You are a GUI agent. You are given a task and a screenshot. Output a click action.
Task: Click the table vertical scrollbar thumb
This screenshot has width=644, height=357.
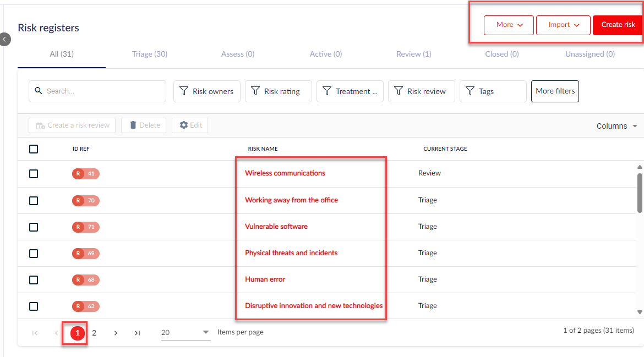point(640,193)
